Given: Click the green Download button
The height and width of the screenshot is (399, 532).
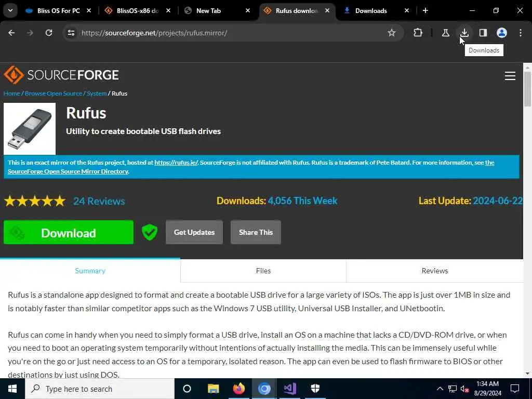Looking at the screenshot, I should 69,232.
